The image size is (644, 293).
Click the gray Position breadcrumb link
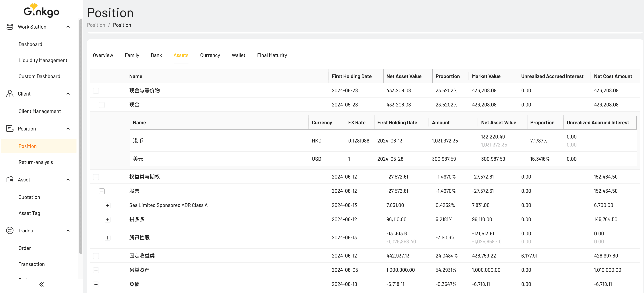96,25
